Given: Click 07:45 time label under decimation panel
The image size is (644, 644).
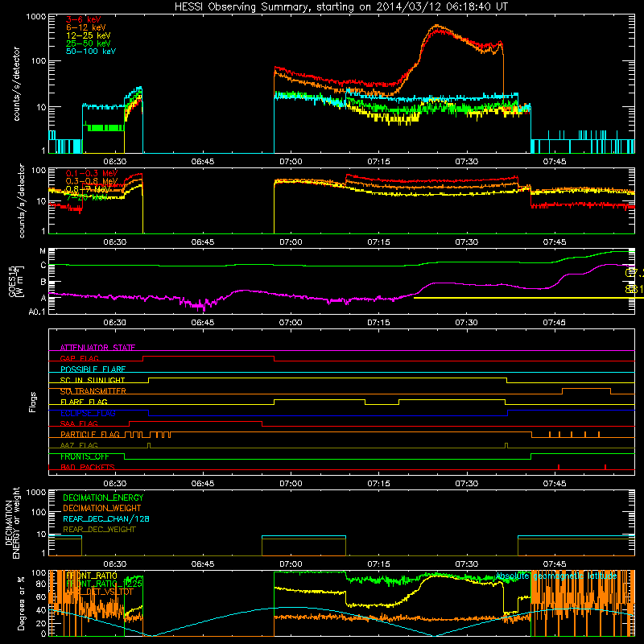Looking at the screenshot, I should [555, 564].
